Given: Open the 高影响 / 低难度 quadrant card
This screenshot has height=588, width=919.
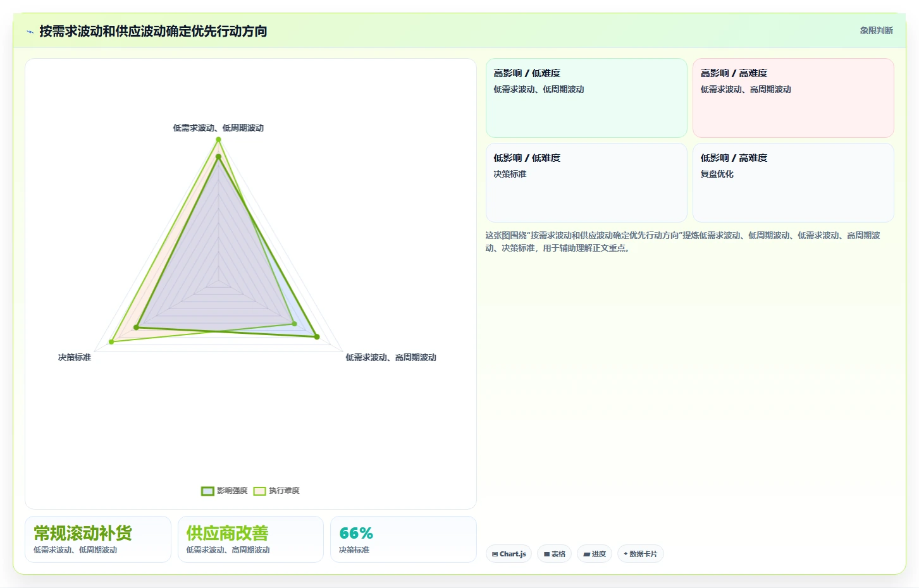Looking at the screenshot, I should [586, 98].
